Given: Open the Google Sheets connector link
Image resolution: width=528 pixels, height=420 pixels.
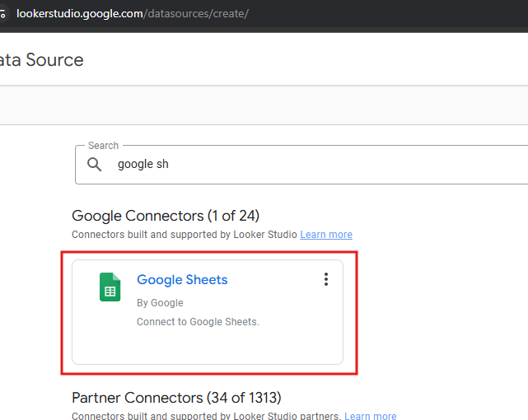Looking at the screenshot, I should (182, 280).
